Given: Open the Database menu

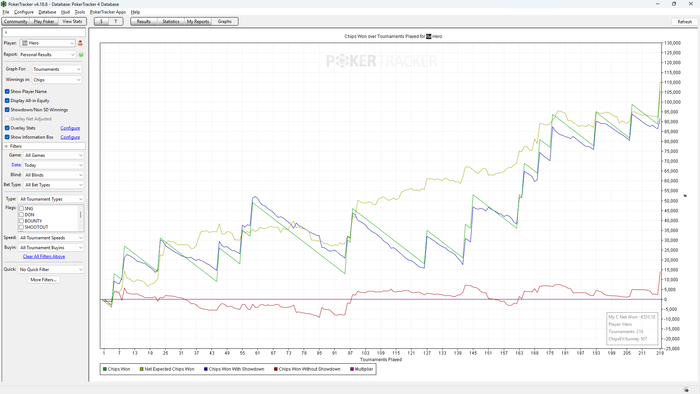Looking at the screenshot, I should pos(47,12).
